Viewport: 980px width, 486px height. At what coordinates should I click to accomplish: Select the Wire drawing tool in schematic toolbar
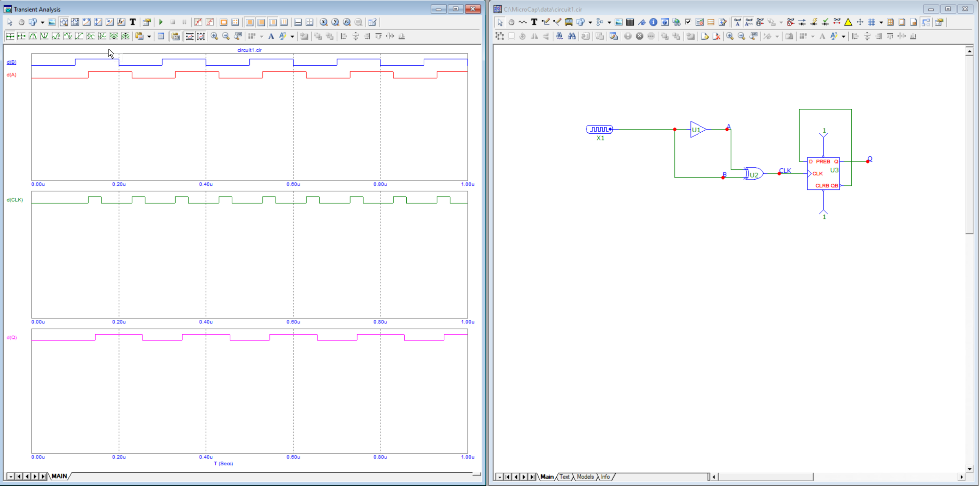(545, 22)
